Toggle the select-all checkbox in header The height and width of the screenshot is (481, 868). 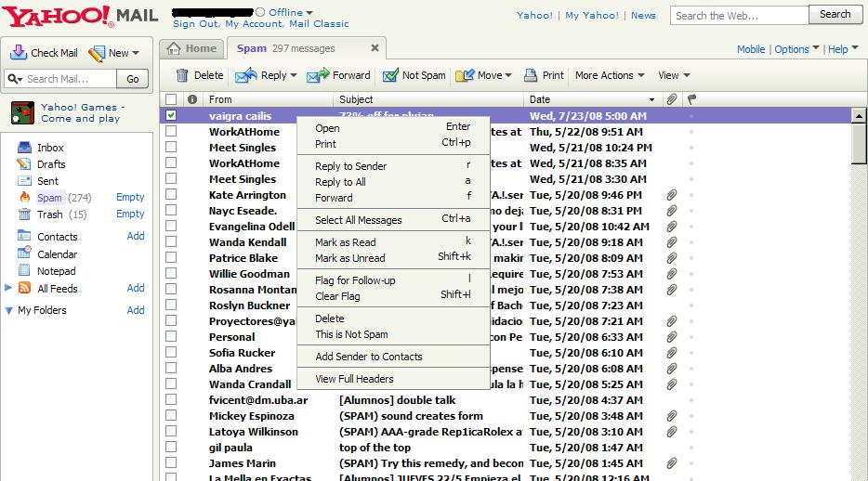pos(171,99)
